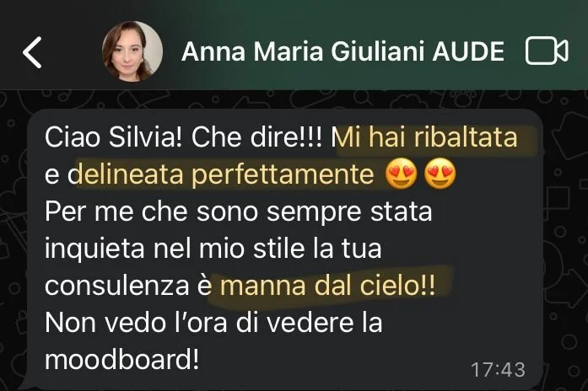
Task: Open Anna Maria Giuliani's profile photo
Action: [x=132, y=51]
